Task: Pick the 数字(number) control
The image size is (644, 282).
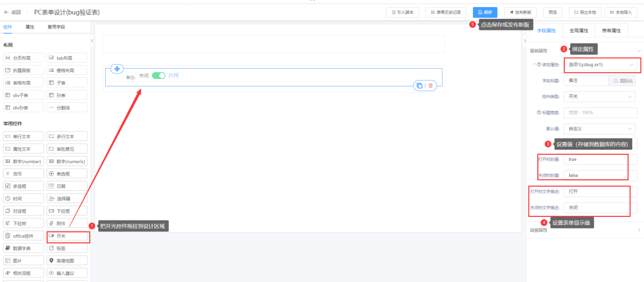Action: [23, 161]
